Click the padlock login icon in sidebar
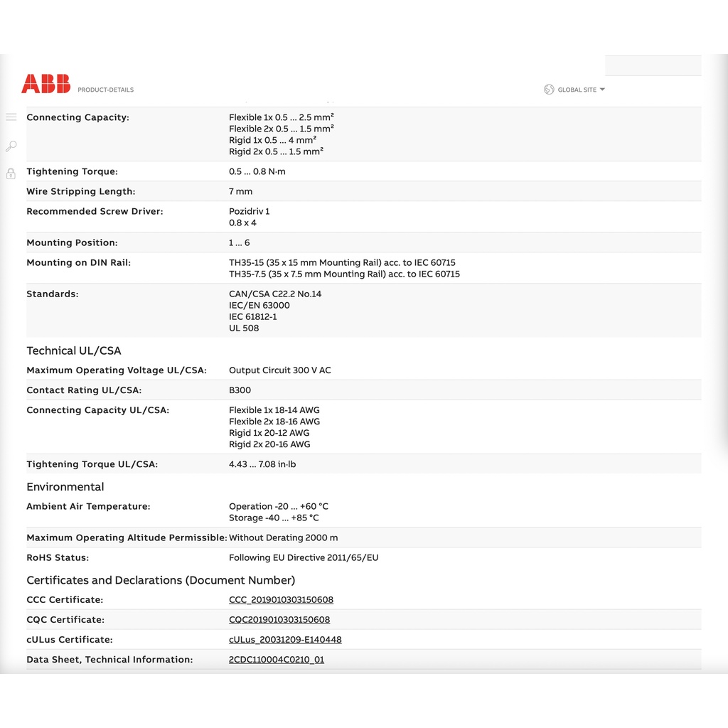Viewport: 728px width, 728px height. (11, 173)
